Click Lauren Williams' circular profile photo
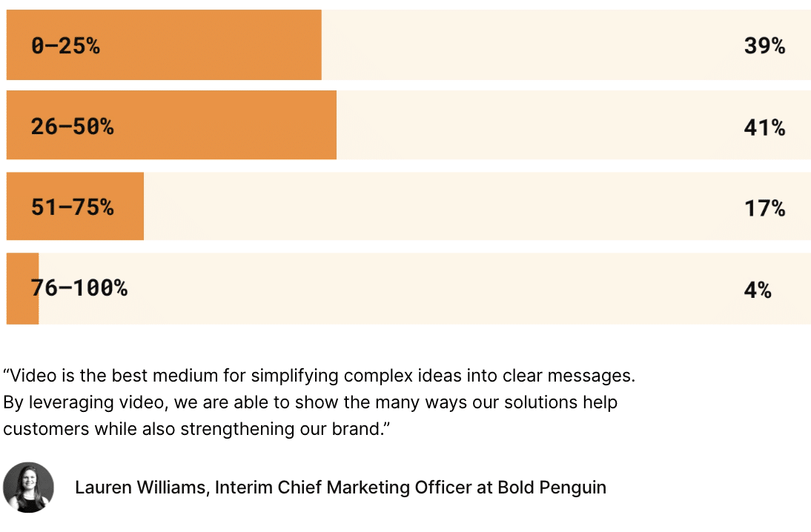The image size is (811, 532). point(28,487)
